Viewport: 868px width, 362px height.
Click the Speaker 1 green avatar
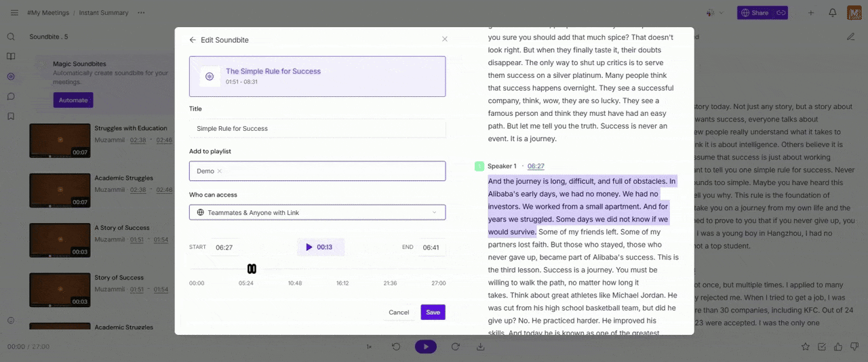click(x=479, y=166)
